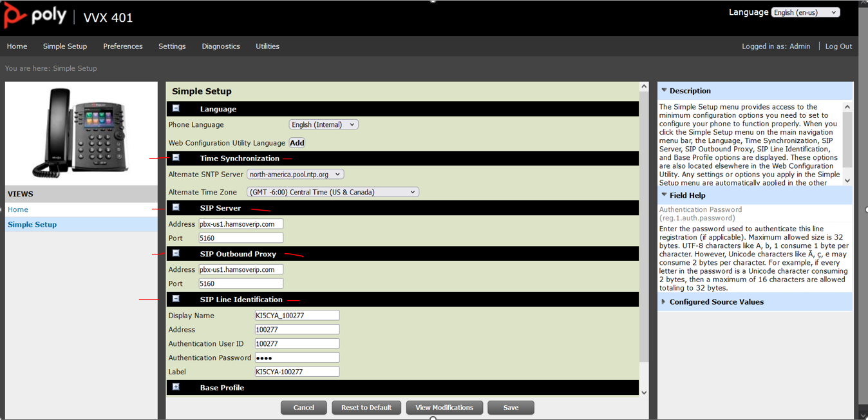Expand Configured Source Values panel
This screenshot has width=868, height=420.
tap(664, 301)
